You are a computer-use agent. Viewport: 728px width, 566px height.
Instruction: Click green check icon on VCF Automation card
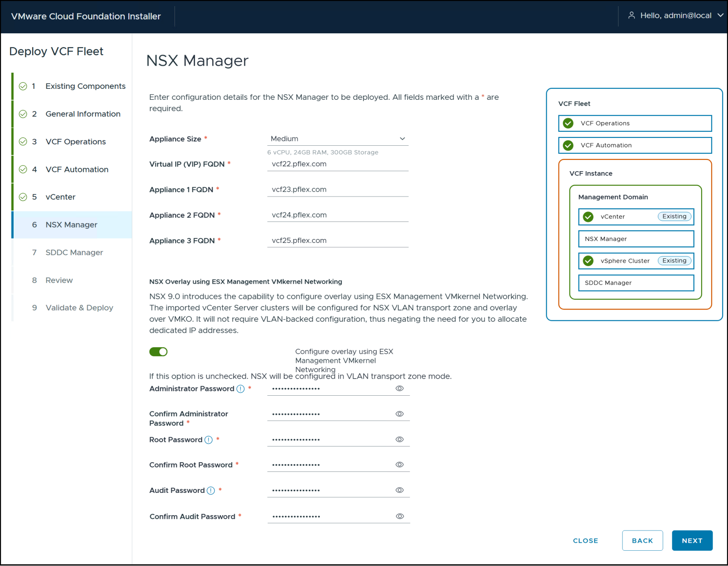(568, 145)
